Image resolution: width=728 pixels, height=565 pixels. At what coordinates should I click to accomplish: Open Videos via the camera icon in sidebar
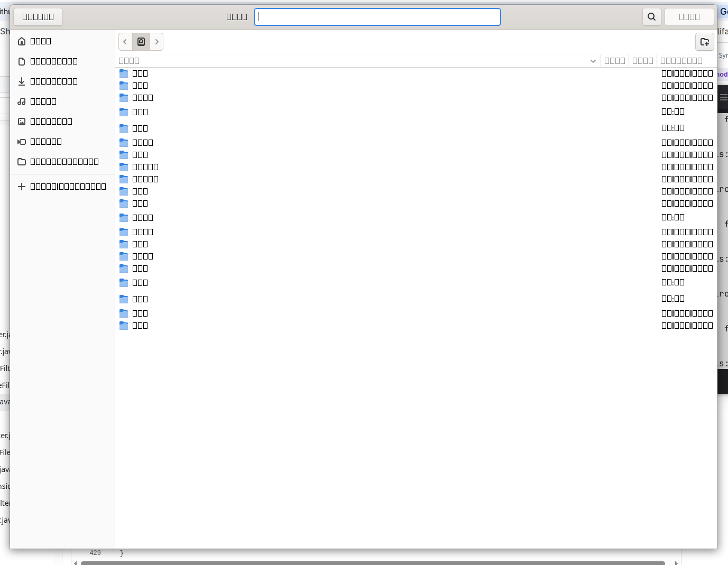22,142
